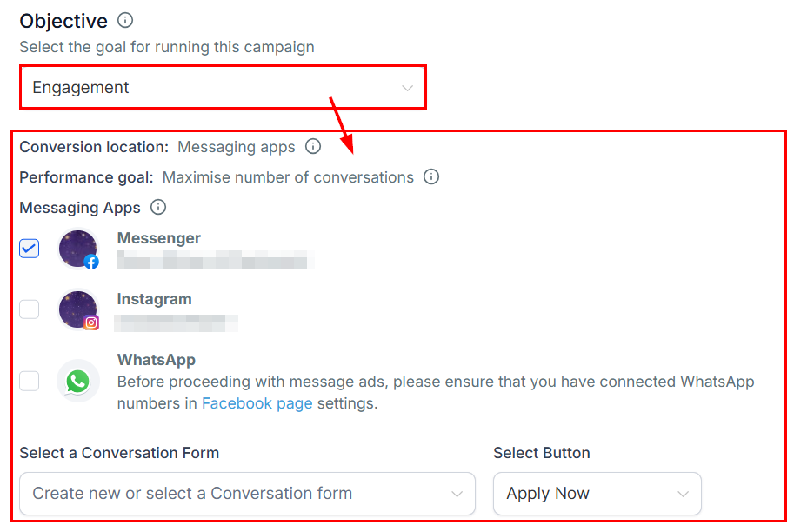Uncheck the Messenger checkbox
The image size is (794, 532).
pos(30,249)
